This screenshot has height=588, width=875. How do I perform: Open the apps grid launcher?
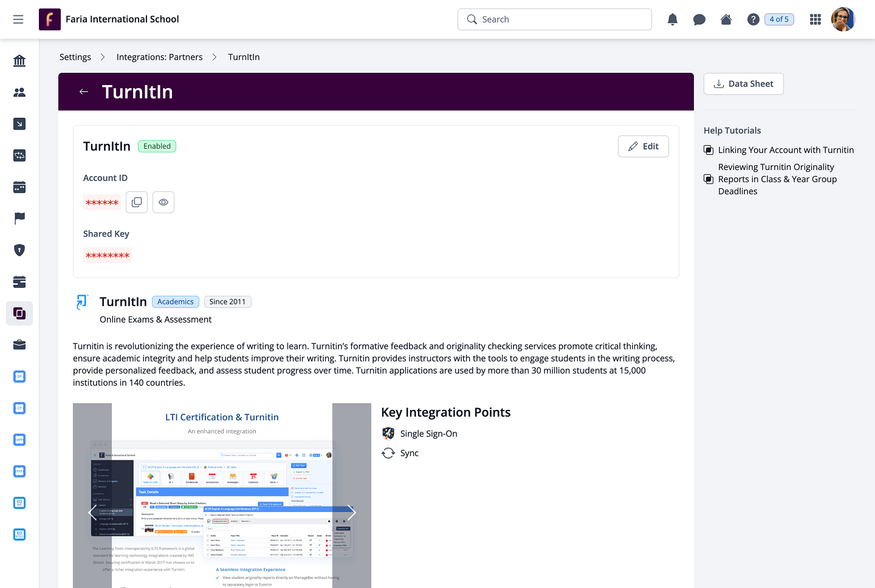[x=815, y=19]
